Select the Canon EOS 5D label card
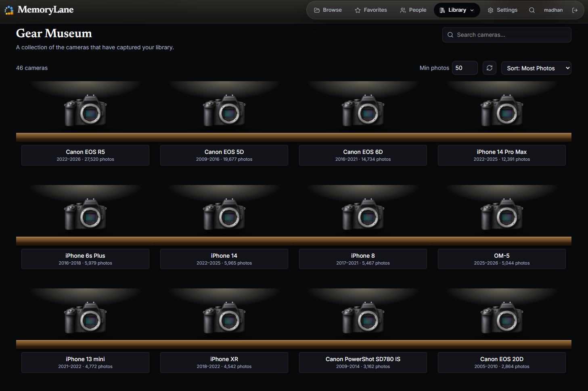588x391 pixels. [x=224, y=155]
